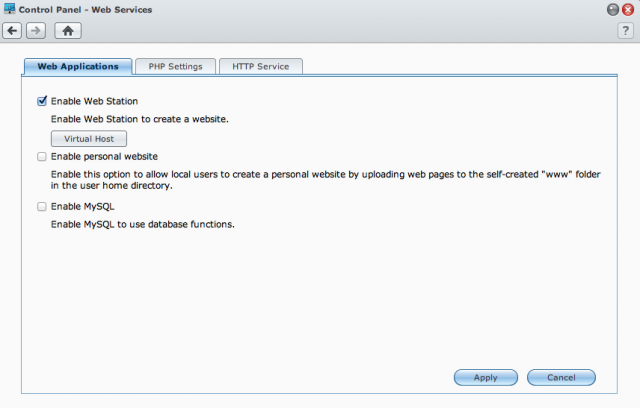Go forward with the right arrow button

coord(36,31)
